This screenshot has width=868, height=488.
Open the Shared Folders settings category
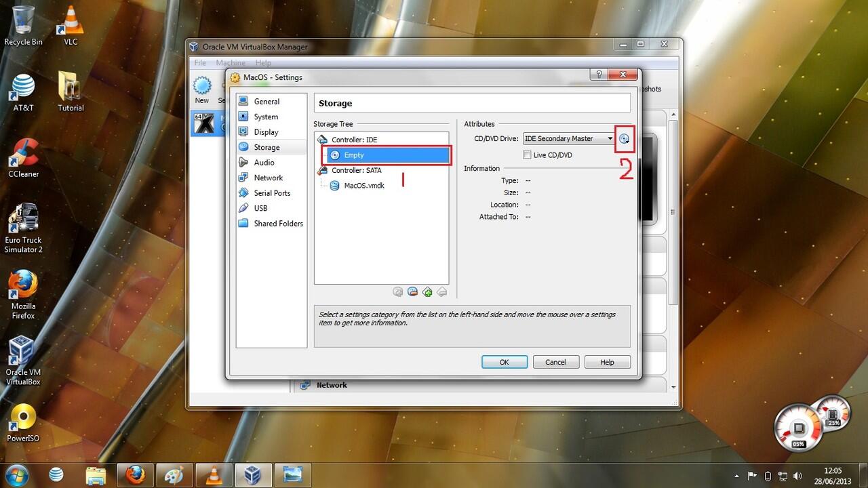pyautogui.click(x=271, y=223)
